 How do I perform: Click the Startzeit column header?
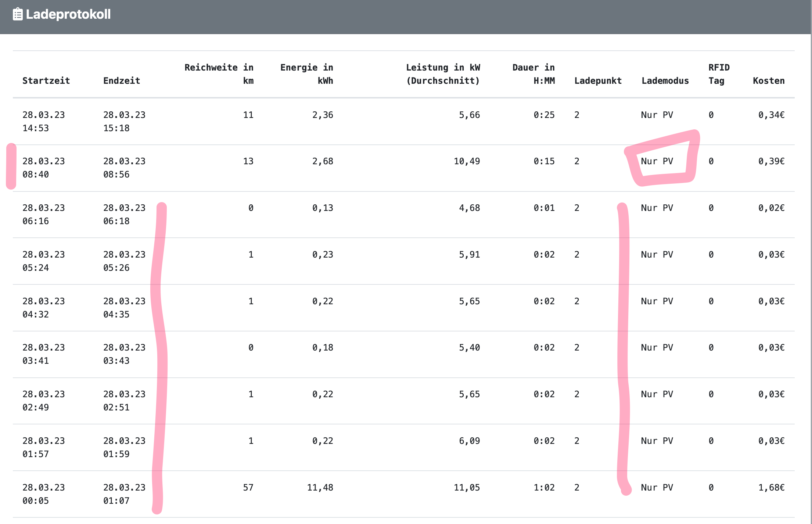pyautogui.click(x=46, y=81)
